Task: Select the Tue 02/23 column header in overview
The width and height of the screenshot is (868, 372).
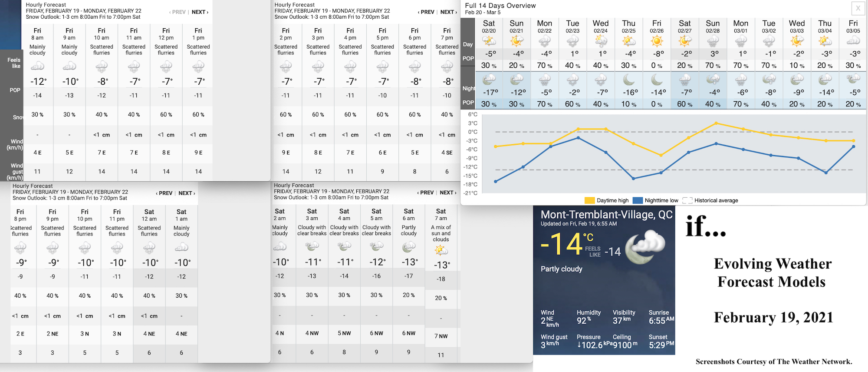Action: point(572,26)
